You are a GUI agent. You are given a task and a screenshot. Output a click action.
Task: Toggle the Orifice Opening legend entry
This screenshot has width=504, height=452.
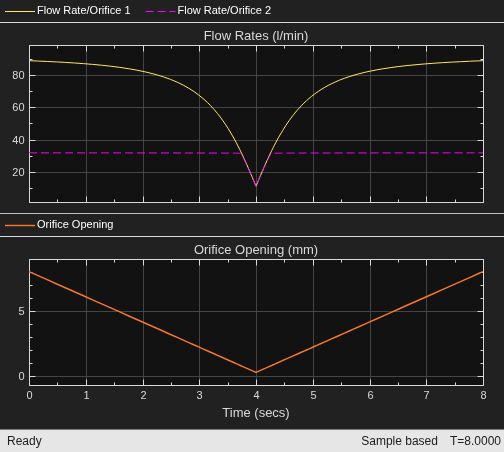point(59,225)
